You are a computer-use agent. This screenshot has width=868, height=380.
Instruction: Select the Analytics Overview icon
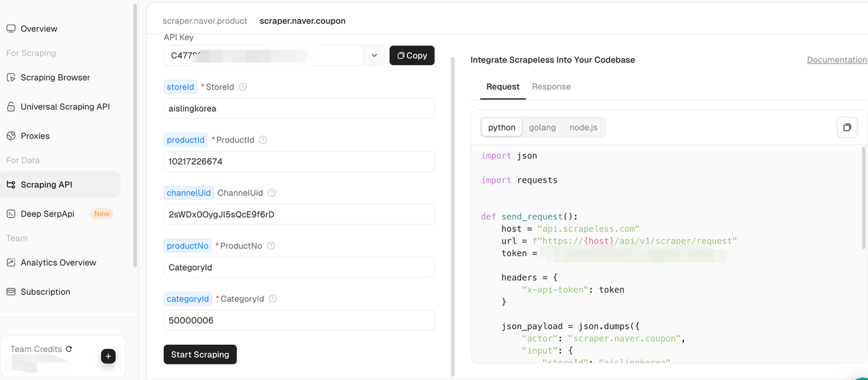point(11,263)
